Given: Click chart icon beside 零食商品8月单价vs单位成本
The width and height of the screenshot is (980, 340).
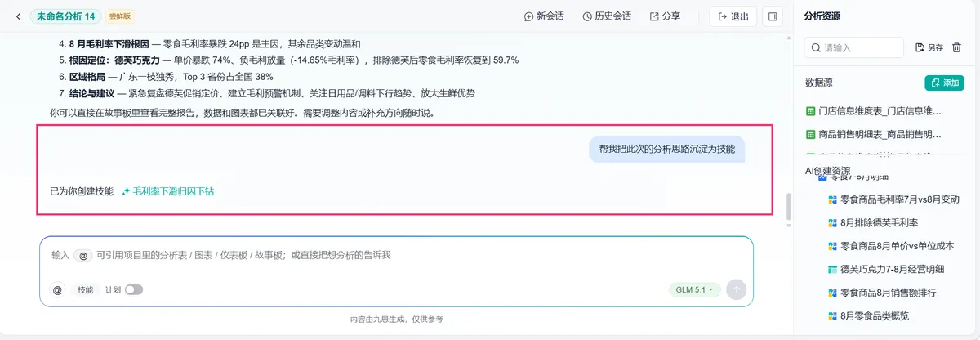Looking at the screenshot, I should [832, 246].
